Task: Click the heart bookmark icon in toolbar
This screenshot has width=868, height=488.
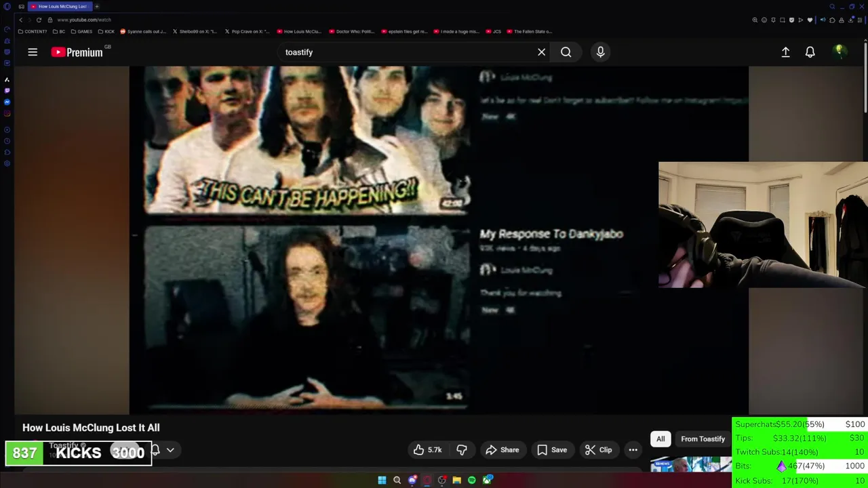Action: (810, 20)
